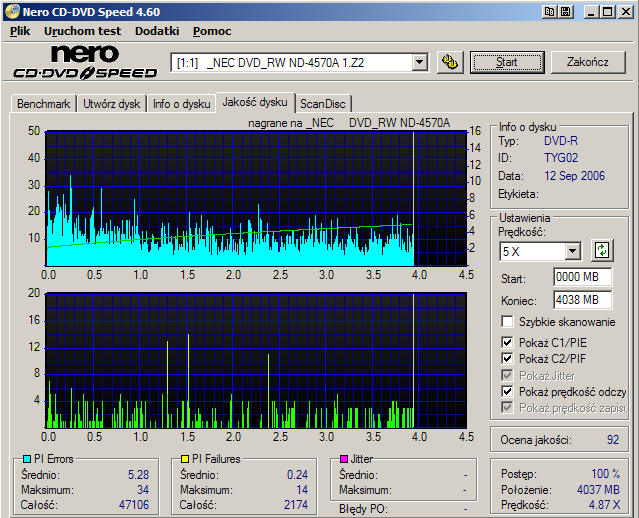Click the Start 0000 MB input field

(582, 277)
